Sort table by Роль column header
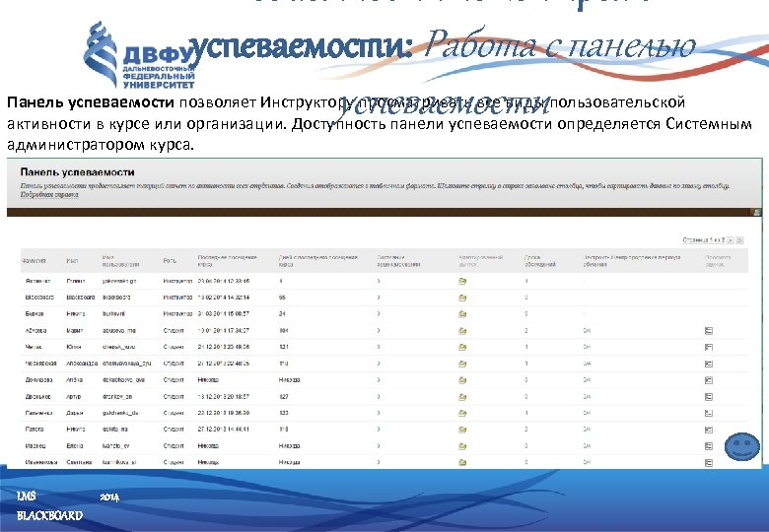Screen dimensions: 769x532 coord(170,261)
